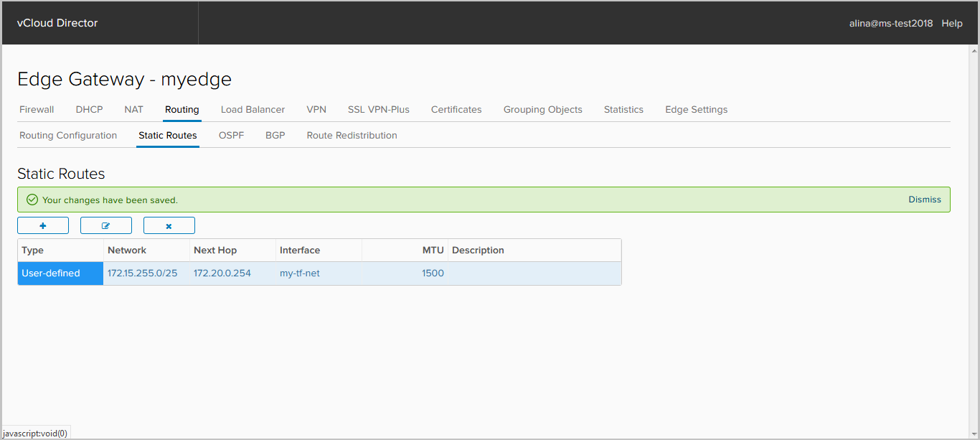Screen dimensions: 980x440
Task: Switch to the Certificates tab
Action: pos(456,110)
